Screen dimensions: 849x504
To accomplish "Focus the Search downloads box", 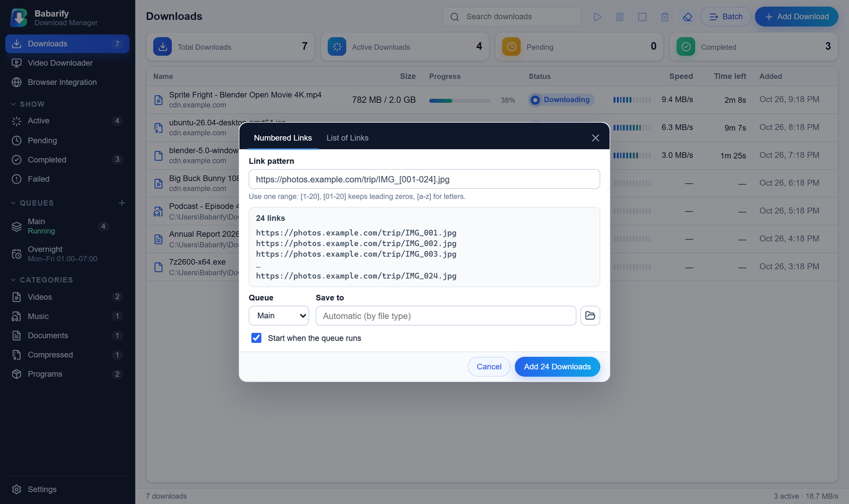I will point(512,17).
